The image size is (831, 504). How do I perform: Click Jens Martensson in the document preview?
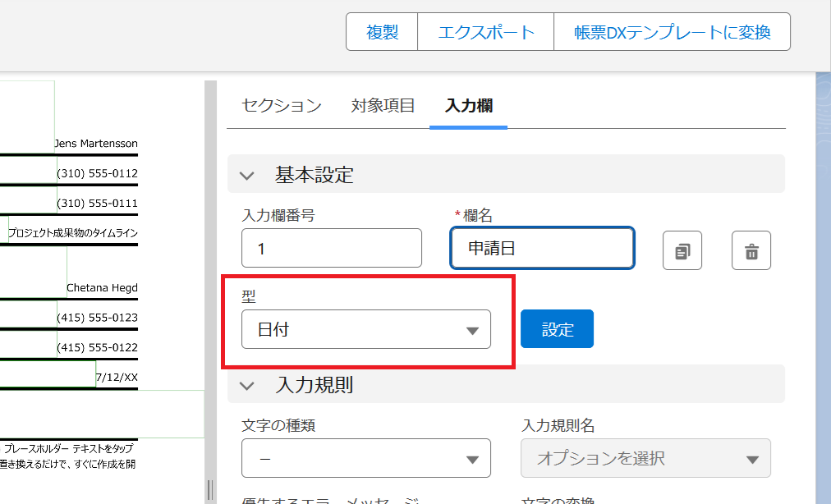coord(94,143)
